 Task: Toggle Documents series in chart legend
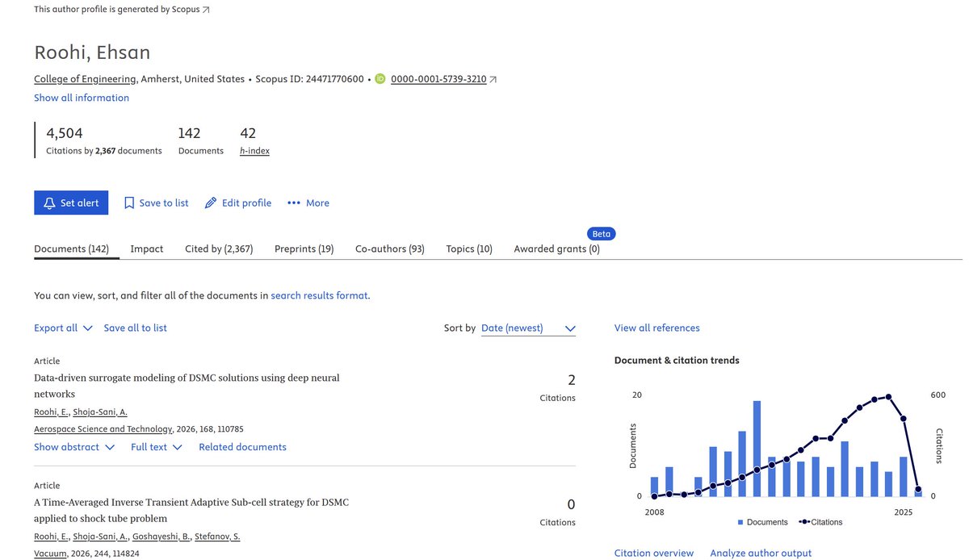tap(763, 522)
